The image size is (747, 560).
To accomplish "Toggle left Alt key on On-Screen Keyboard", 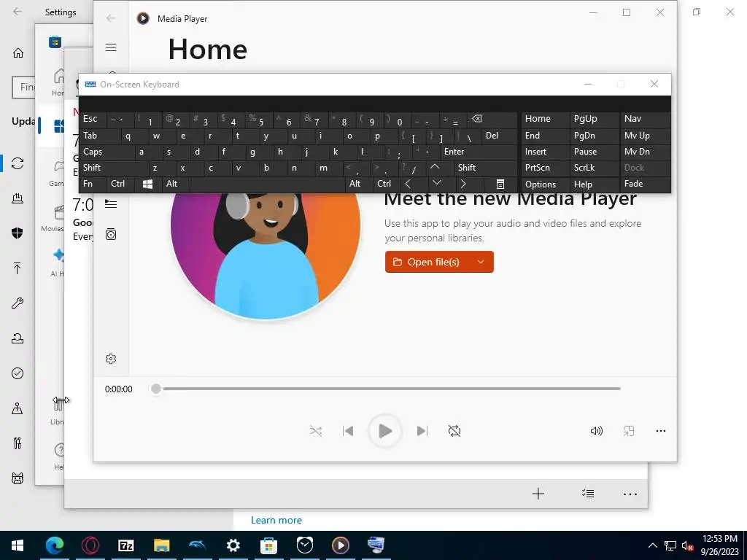I will pos(177,184).
